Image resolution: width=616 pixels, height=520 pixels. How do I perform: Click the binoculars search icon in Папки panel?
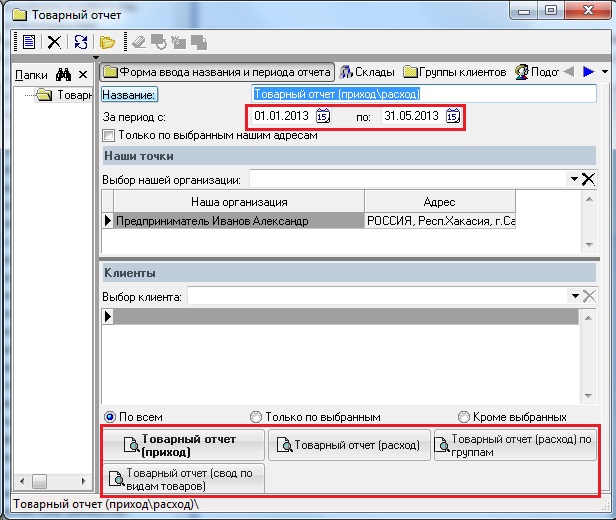(x=63, y=74)
